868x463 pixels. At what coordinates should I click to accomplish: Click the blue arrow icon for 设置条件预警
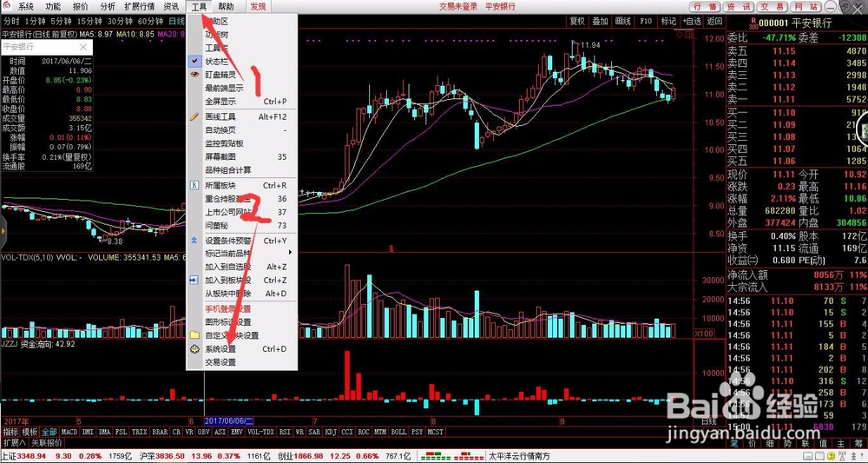click(x=194, y=241)
